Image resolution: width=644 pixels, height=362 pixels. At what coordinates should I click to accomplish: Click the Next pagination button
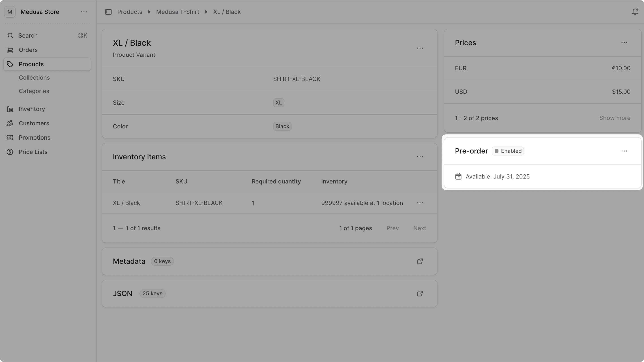click(x=419, y=228)
